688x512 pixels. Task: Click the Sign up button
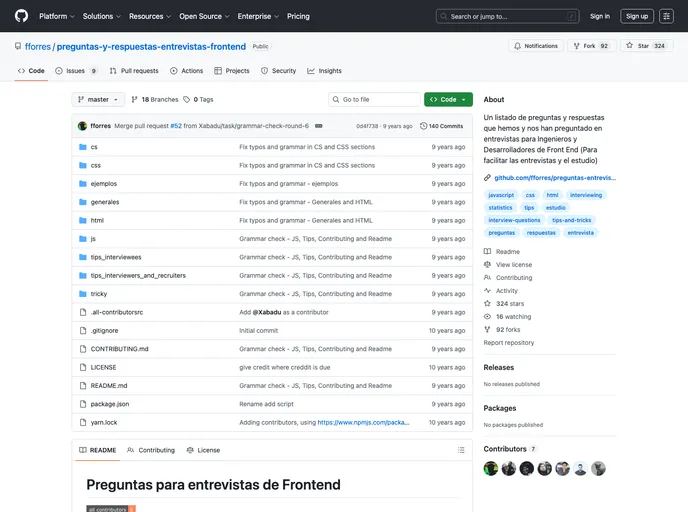636,16
